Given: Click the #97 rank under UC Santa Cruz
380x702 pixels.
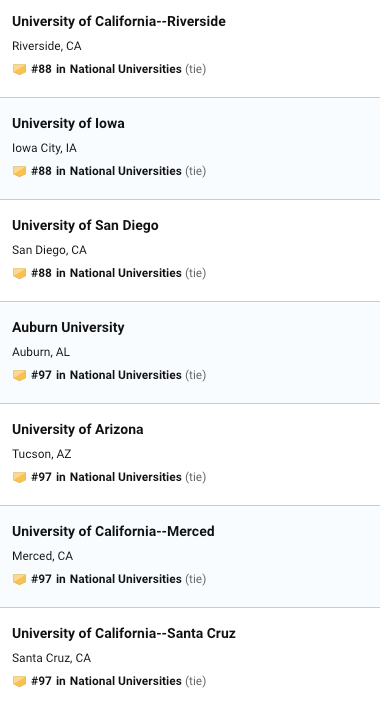Looking at the screenshot, I should [x=107, y=681].
